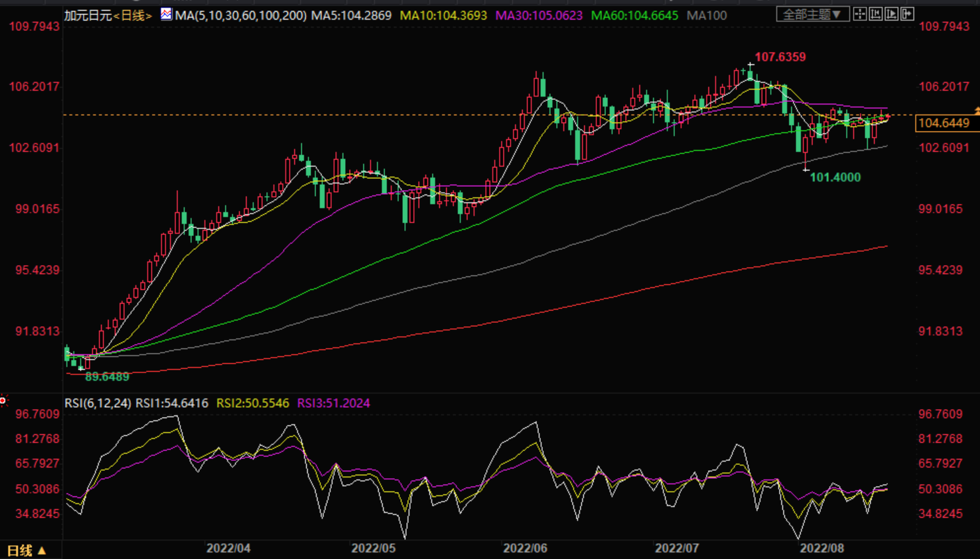980x559 pixels.
Task: Click the 2022/06 date on time axis
Action: [525, 548]
